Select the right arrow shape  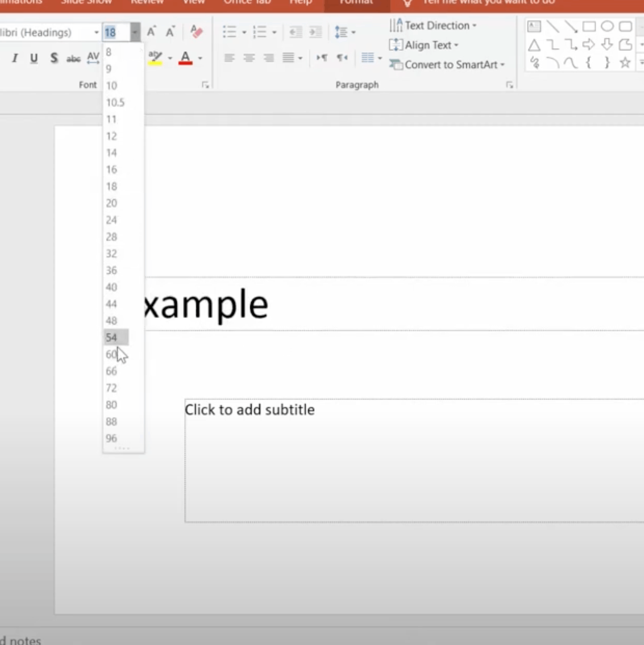589,45
